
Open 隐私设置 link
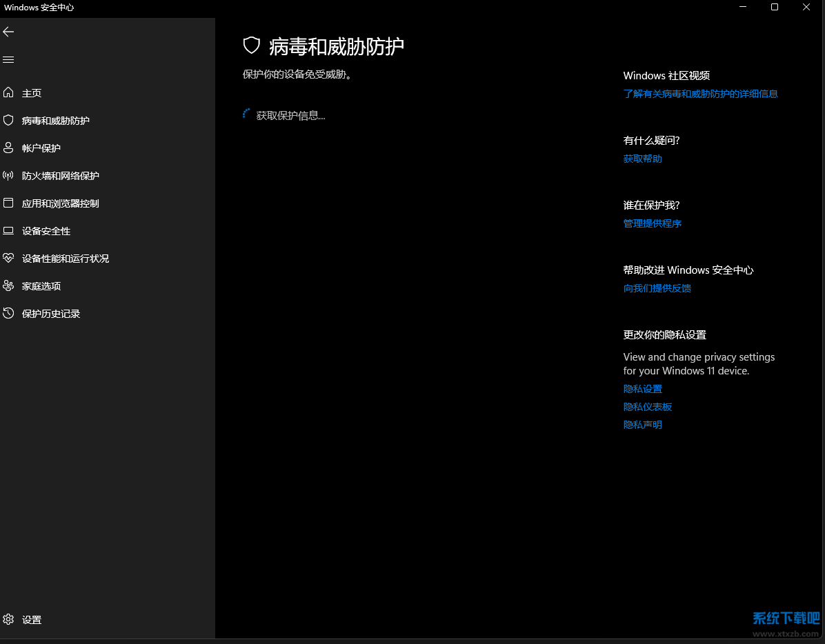[642, 388]
